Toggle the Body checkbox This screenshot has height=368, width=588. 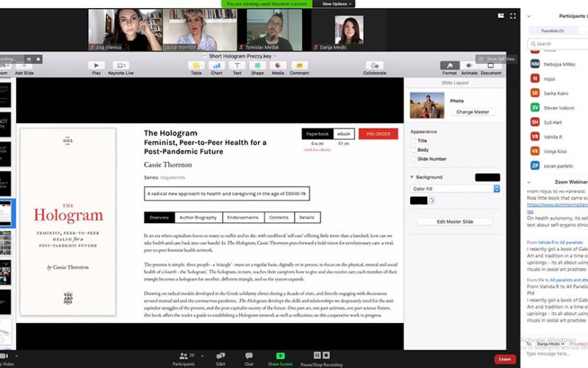click(413, 150)
